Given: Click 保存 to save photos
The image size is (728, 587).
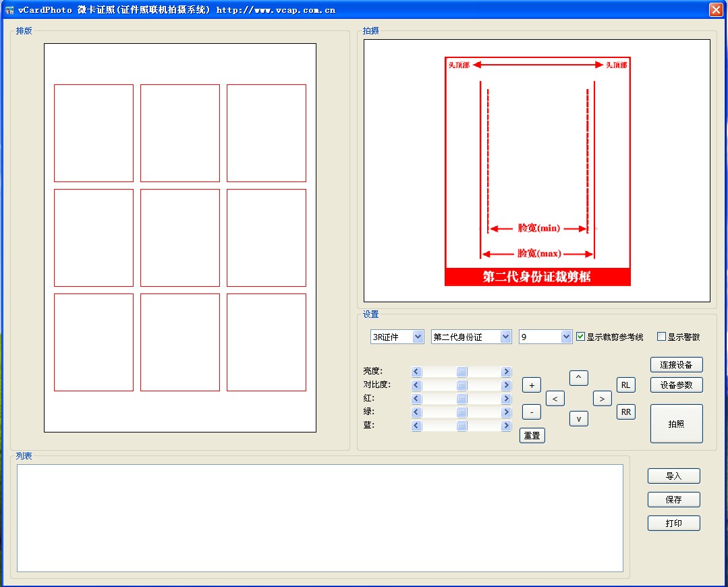Looking at the screenshot, I should click(x=673, y=499).
